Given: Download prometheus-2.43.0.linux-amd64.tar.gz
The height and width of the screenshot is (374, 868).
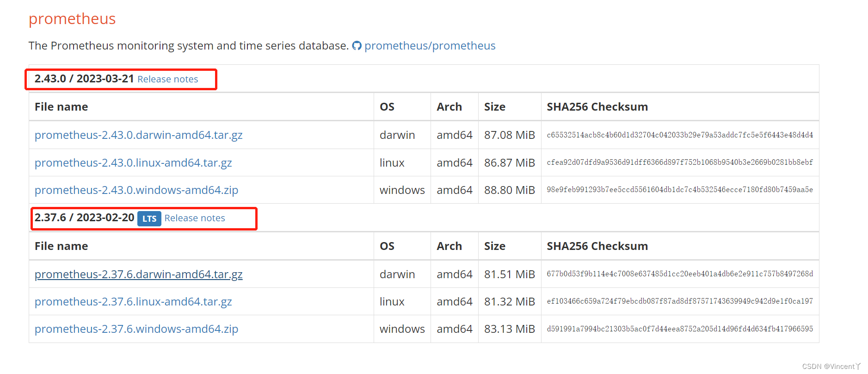Looking at the screenshot, I should click(x=133, y=162).
